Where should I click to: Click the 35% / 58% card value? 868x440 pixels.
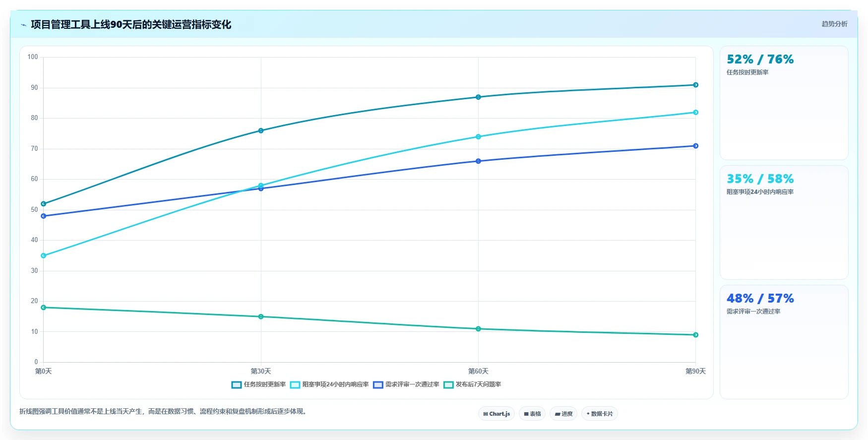[760, 179]
